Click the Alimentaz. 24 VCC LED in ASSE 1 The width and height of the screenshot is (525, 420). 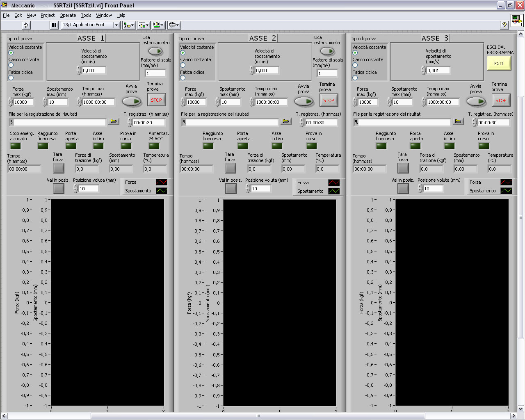tap(154, 146)
